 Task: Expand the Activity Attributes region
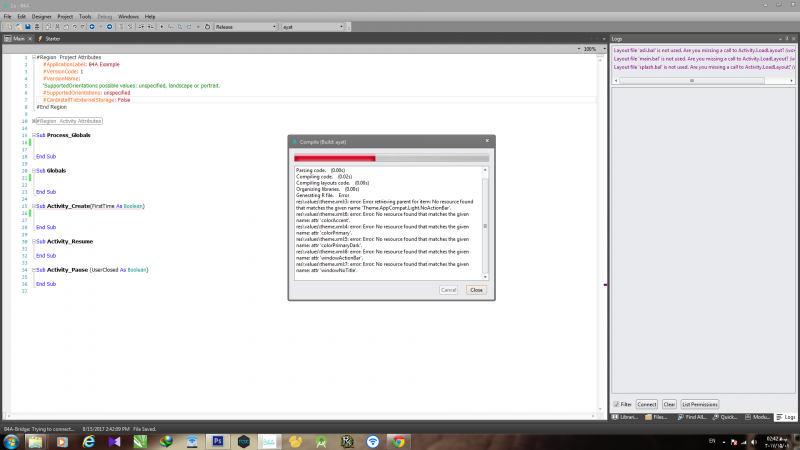click(x=33, y=120)
